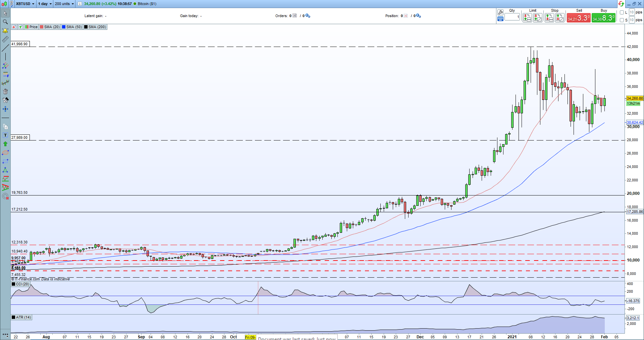644x340 pixels.
Task: Open position settings gear icon
Action: 418,16
